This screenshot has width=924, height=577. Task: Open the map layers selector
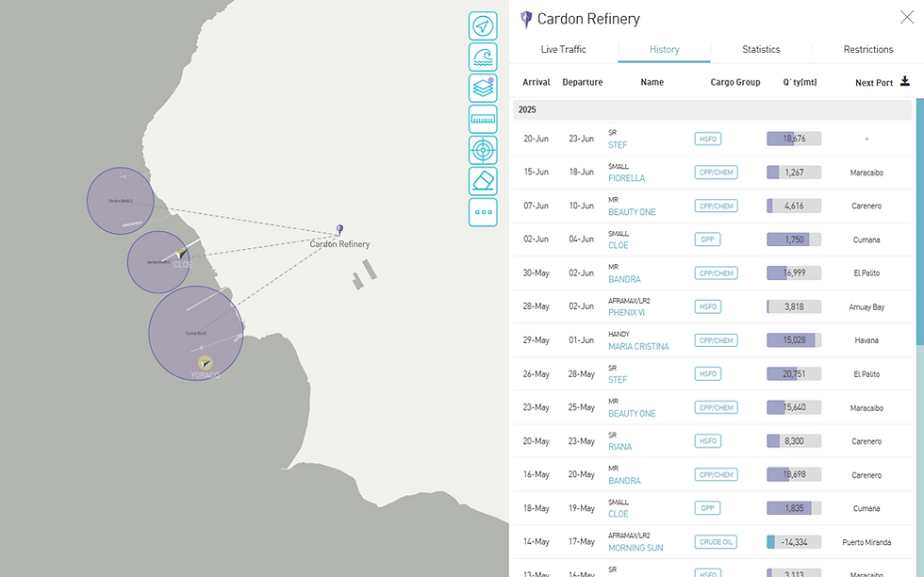pyautogui.click(x=482, y=88)
